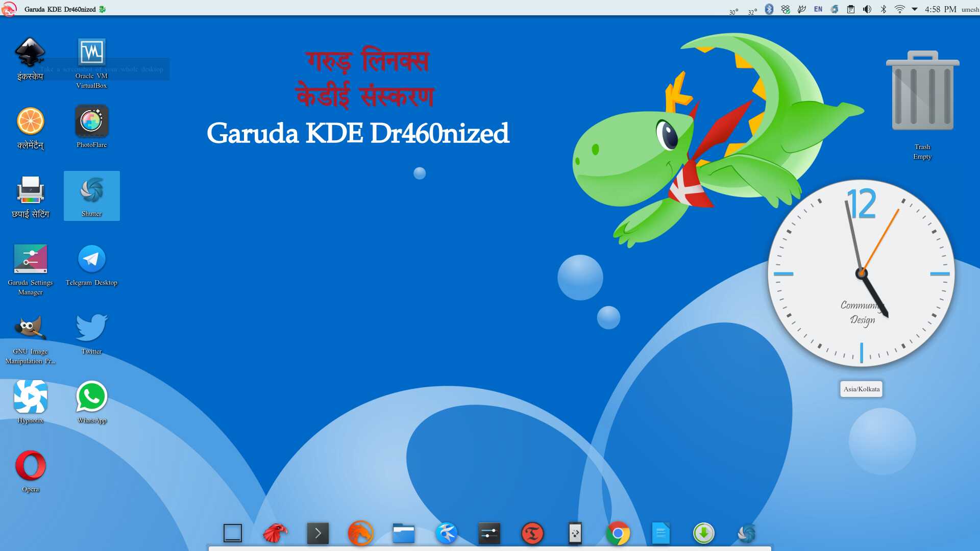The width and height of the screenshot is (980, 551).
Task: Open Google Chrome in the dock
Action: 618,534
